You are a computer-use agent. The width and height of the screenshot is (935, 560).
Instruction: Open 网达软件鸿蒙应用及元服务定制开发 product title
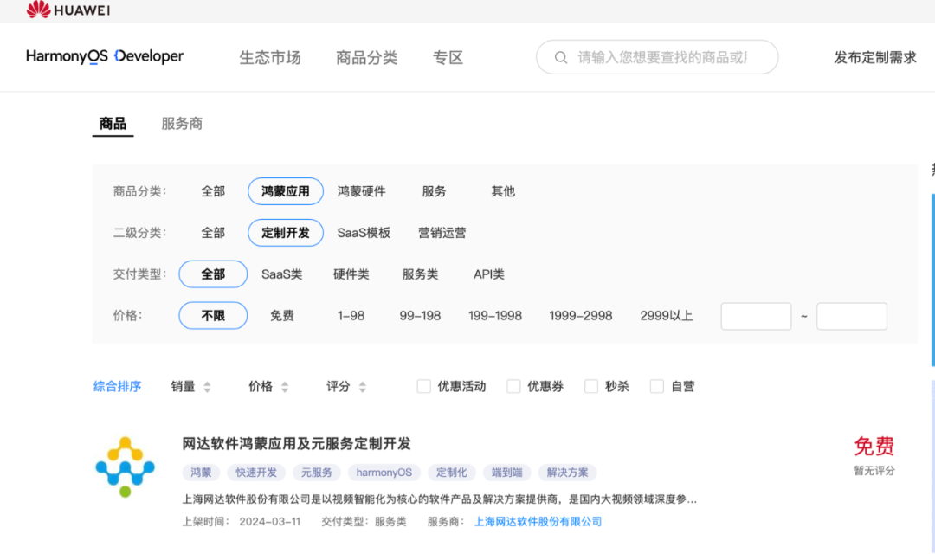(296, 444)
